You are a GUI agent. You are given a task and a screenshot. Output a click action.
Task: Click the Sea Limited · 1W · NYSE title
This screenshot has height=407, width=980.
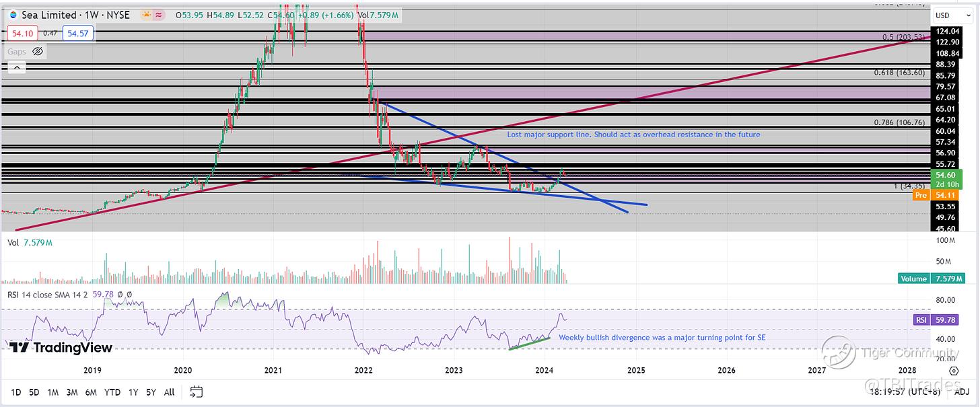(x=74, y=14)
